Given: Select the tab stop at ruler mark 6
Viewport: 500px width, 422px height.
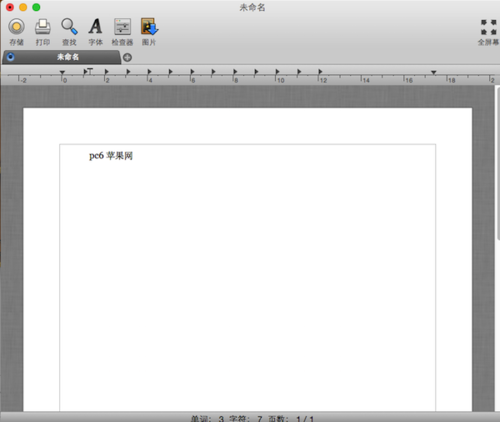Looking at the screenshot, I should [192, 72].
